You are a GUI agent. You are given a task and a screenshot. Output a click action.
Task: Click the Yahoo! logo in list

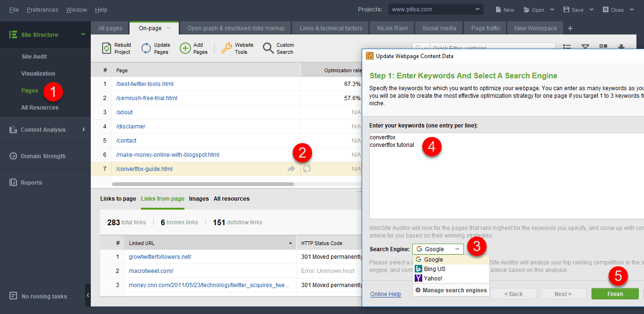coord(418,278)
